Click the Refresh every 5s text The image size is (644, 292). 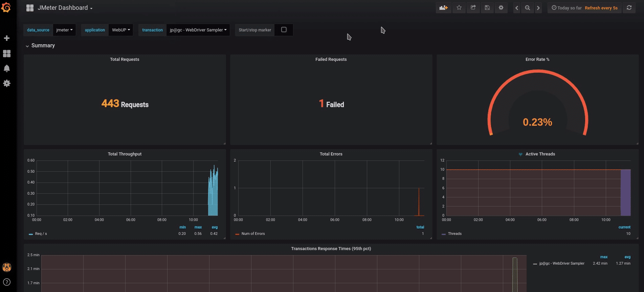click(601, 8)
